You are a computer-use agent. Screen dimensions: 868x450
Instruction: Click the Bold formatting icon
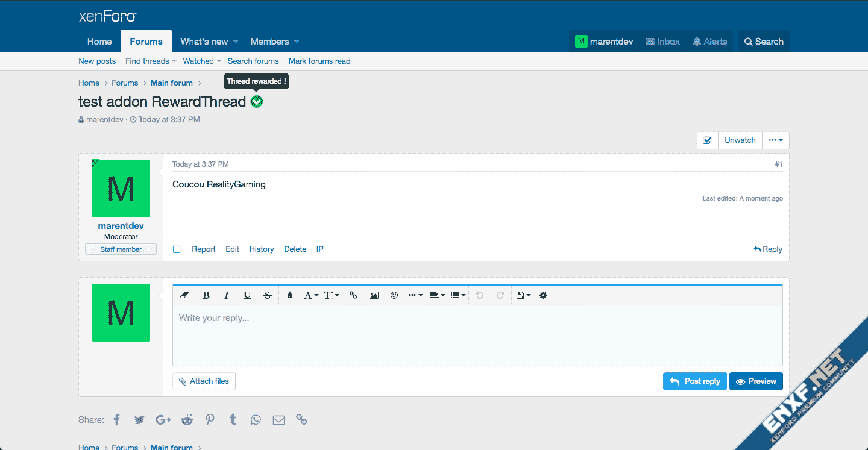point(206,295)
